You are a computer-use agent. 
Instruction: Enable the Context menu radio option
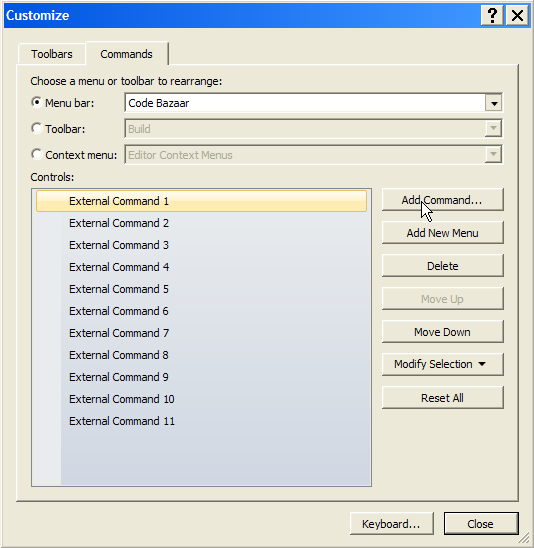(36, 154)
